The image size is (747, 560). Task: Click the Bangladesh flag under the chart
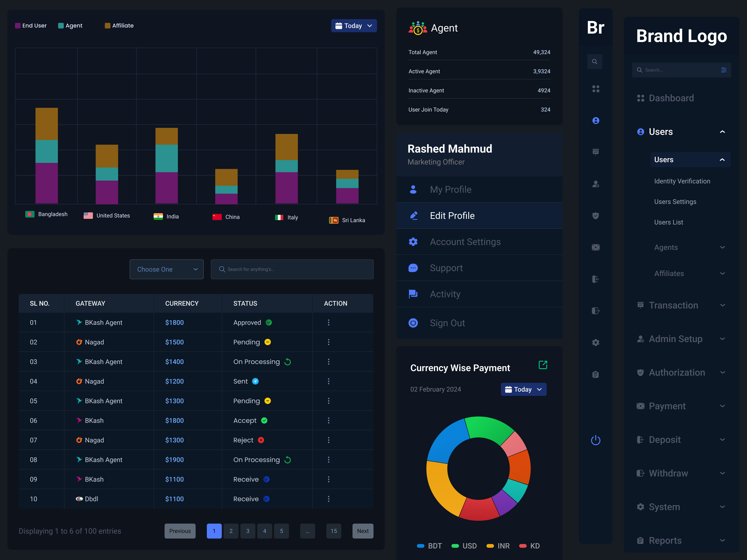[30, 214]
